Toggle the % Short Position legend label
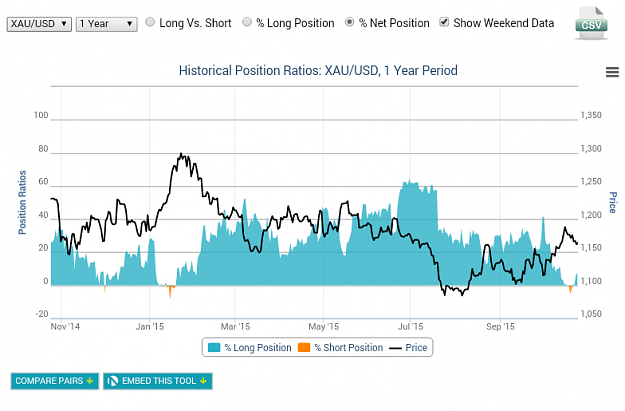The width and height of the screenshot is (625, 411). [x=349, y=348]
